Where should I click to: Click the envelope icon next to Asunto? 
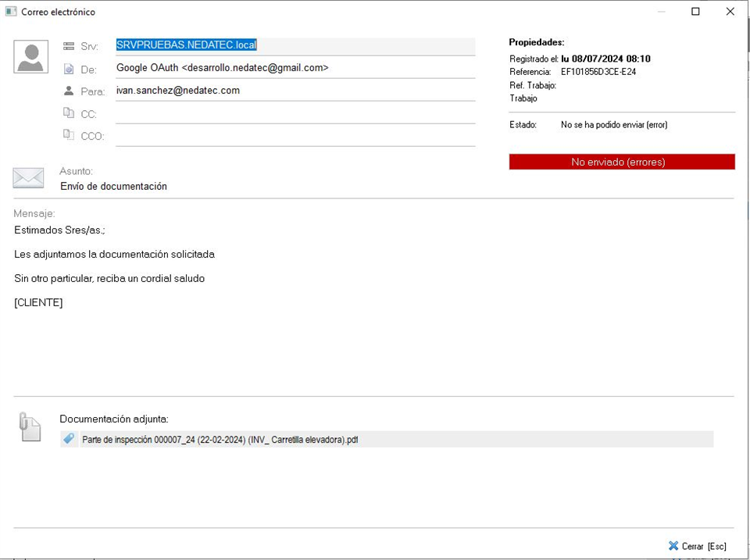click(28, 178)
